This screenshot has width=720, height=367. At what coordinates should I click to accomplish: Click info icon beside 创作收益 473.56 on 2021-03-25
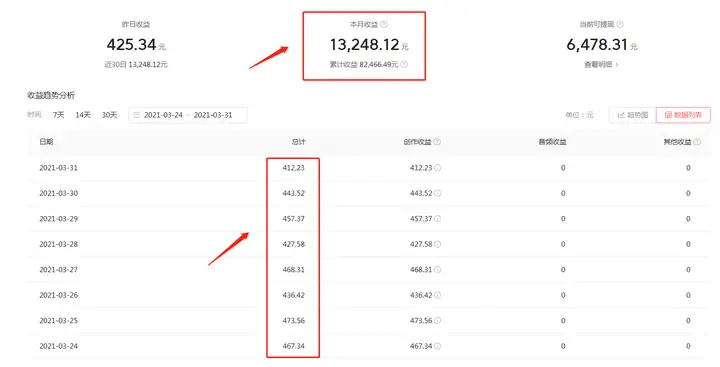point(438,321)
